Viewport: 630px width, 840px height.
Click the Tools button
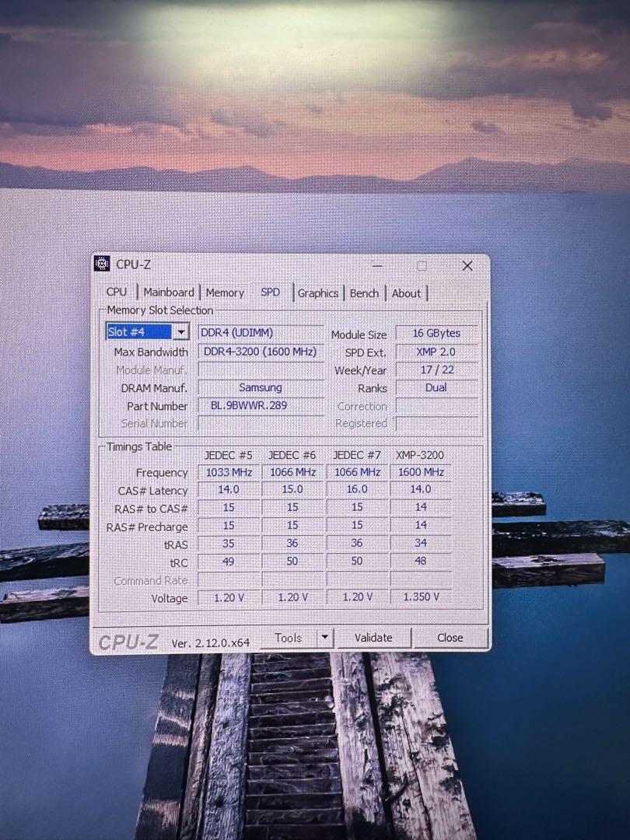(x=289, y=638)
